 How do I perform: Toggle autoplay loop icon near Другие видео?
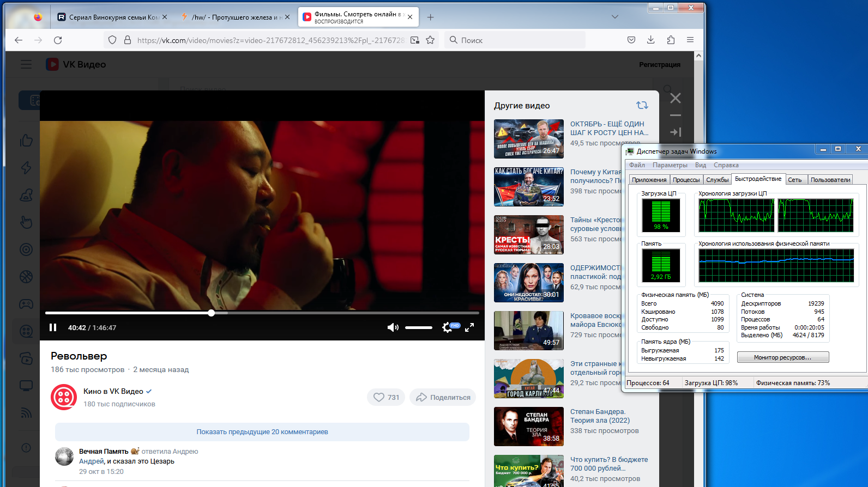[x=642, y=105]
